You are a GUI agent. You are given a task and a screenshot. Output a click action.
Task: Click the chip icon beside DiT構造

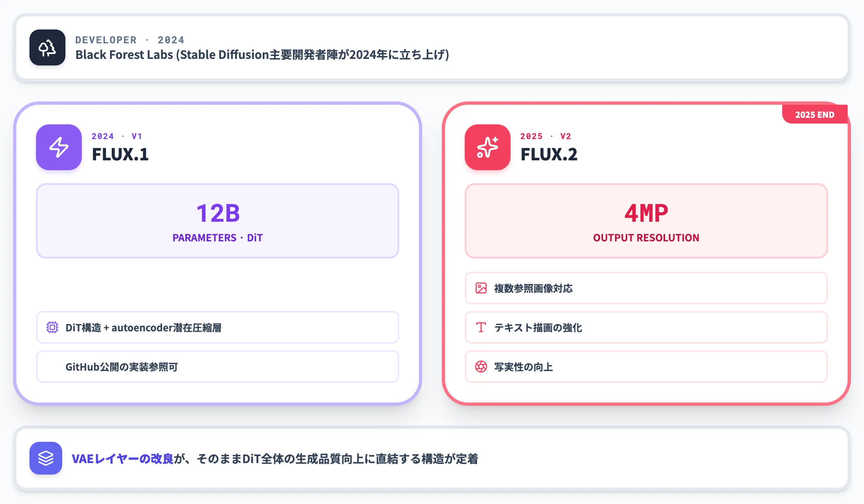point(52,327)
